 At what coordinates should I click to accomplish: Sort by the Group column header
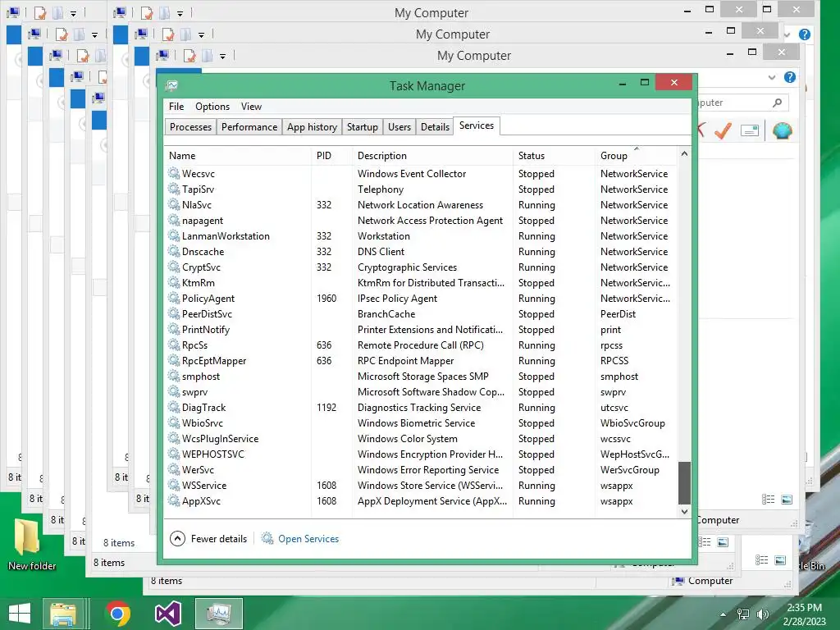(x=636, y=155)
